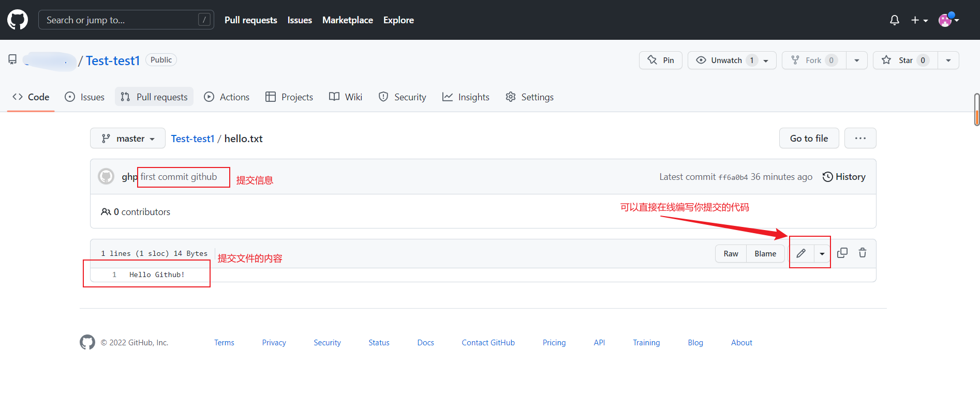The image size is (980, 412).
Task: Open footer API link
Action: pyautogui.click(x=599, y=343)
